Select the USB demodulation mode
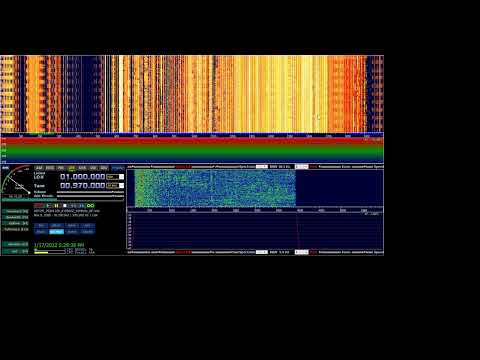 83,168
